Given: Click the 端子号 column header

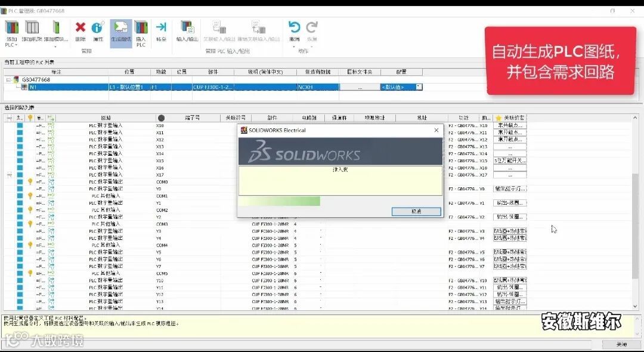Looking at the screenshot, I should pos(192,118).
